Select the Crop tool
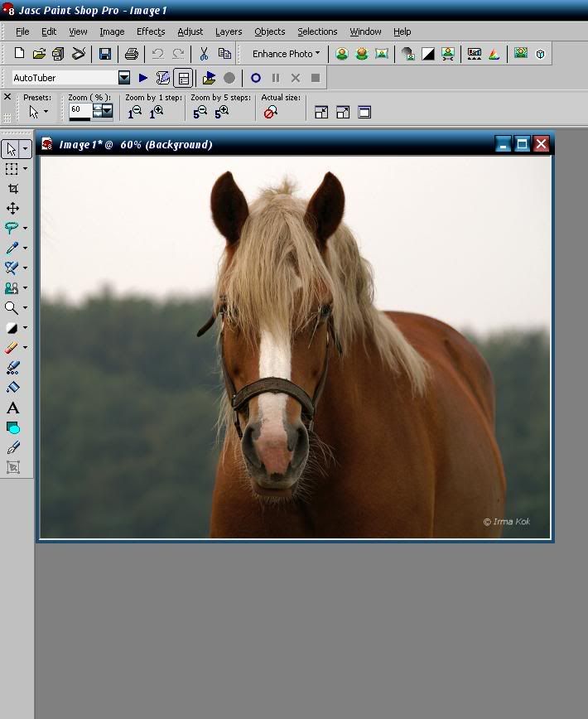The image size is (588, 719). [x=12, y=189]
